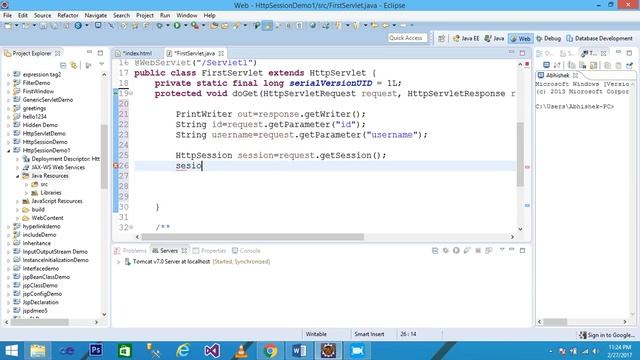Open VLC media player from taskbar
Image resolution: width=640 pixels, height=360 pixels.
242,351
